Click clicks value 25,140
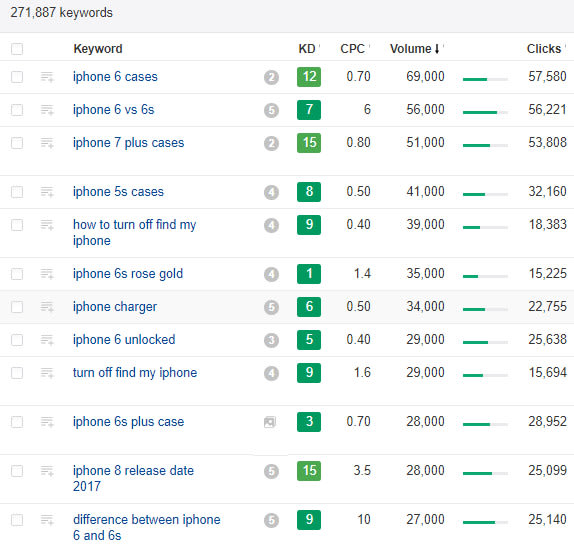574x549 pixels. 547,519
